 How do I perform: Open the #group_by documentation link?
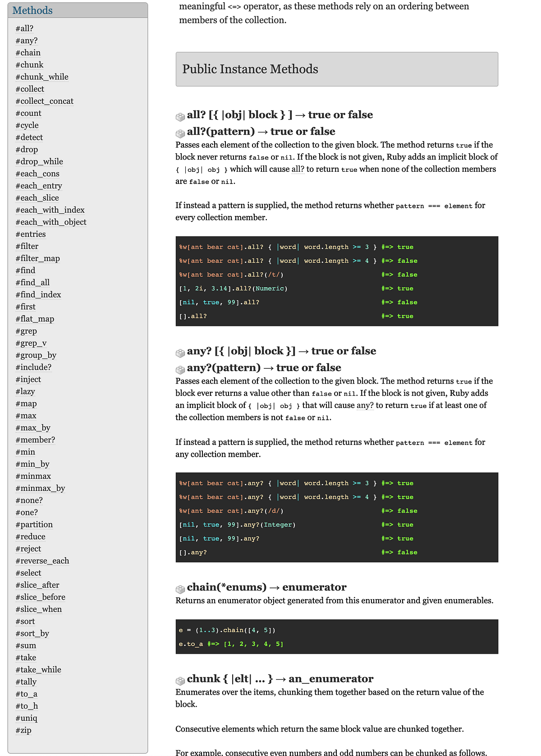[x=36, y=355]
